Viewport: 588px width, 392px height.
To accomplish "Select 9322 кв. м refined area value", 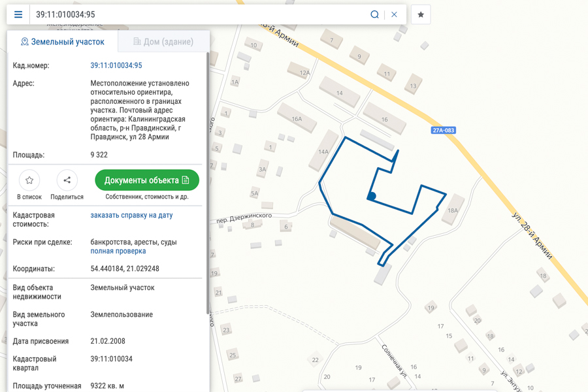I will (107, 385).
